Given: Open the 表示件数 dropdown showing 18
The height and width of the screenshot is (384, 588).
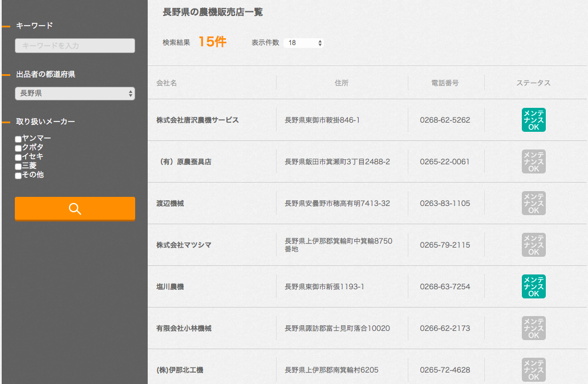Looking at the screenshot, I should [x=303, y=43].
